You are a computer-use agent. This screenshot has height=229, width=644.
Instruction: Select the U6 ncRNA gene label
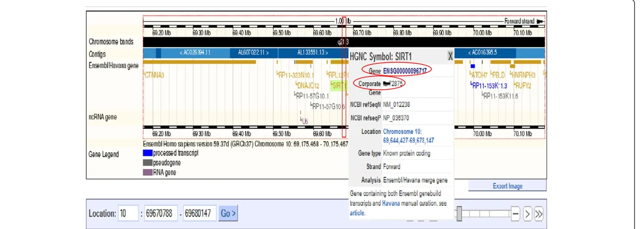point(304,120)
